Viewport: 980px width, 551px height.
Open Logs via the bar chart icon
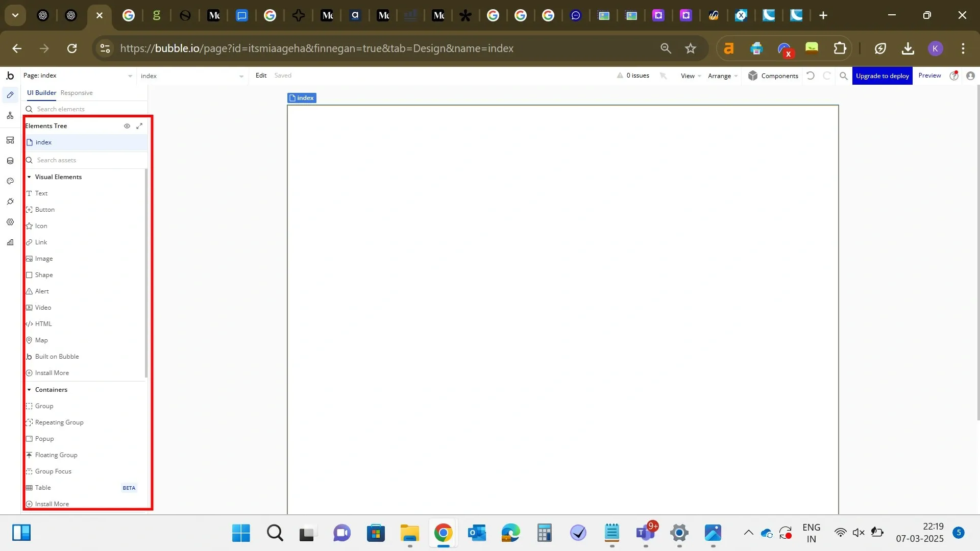(10, 242)
